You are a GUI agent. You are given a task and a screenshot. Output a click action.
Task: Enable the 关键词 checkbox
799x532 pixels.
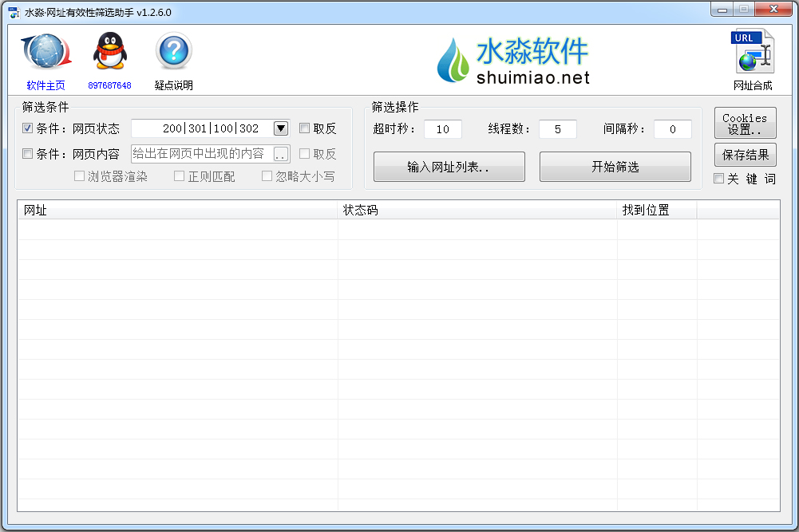click(719, 179)
